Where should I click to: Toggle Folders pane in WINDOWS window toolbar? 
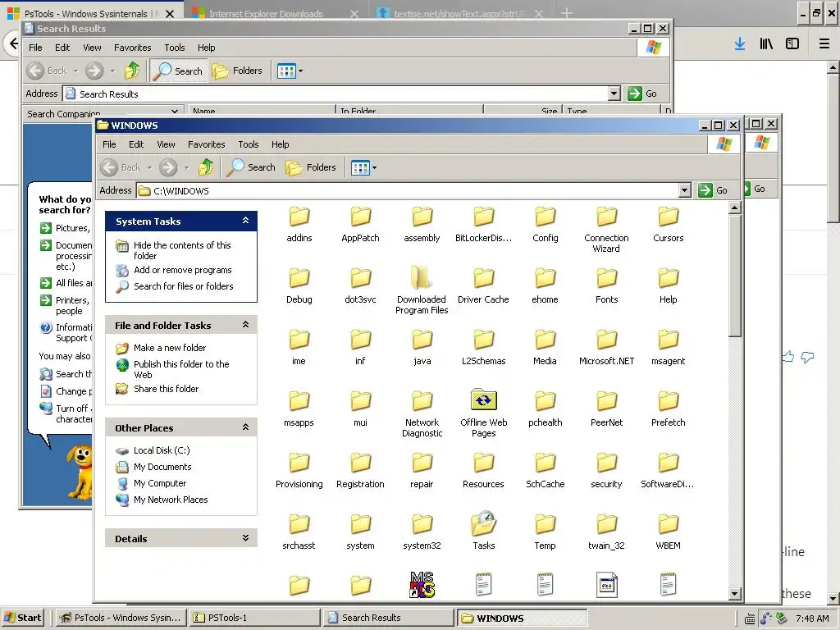[311, 167]
